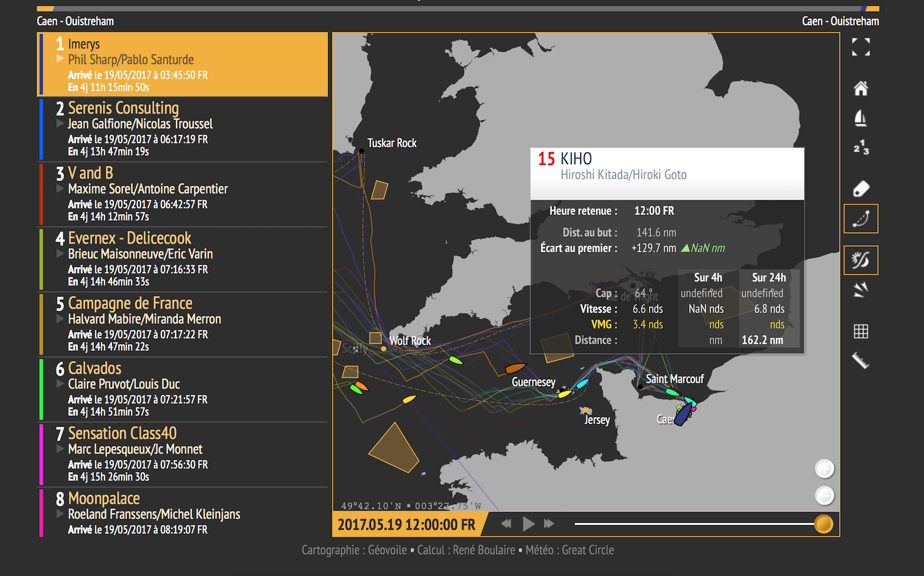This screenshot has height=576, width=924.
Task: Toggle the grid overlay icon
Action: [860, 331]
